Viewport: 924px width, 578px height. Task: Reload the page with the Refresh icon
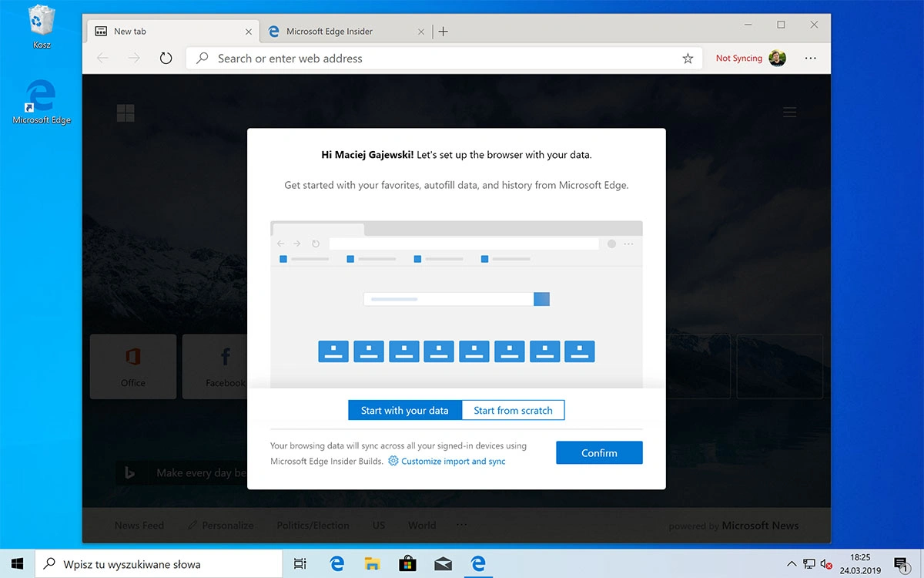click(166, 59)
